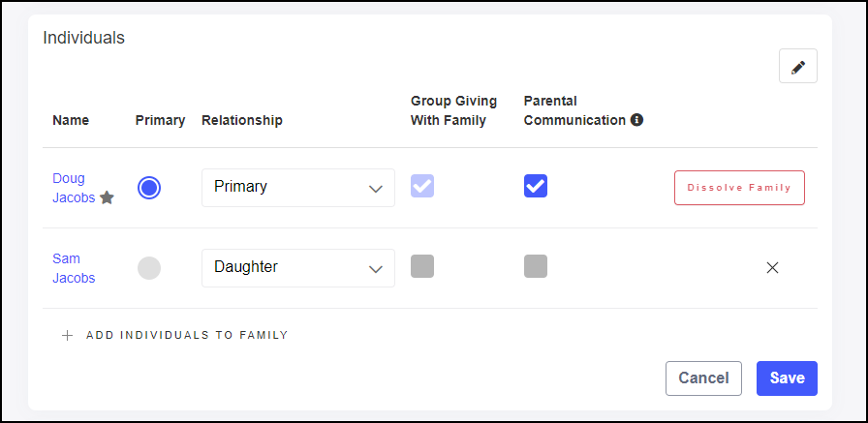Click the star icon beside Doug Jacobs
The image size is (868, 423).
108,197
